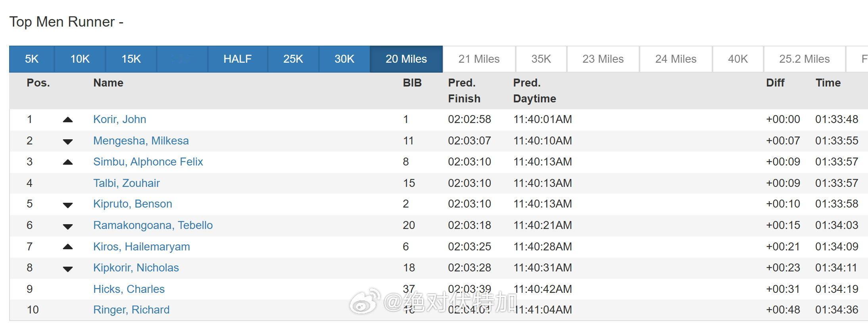Show the 35K split results

(541, 59)
